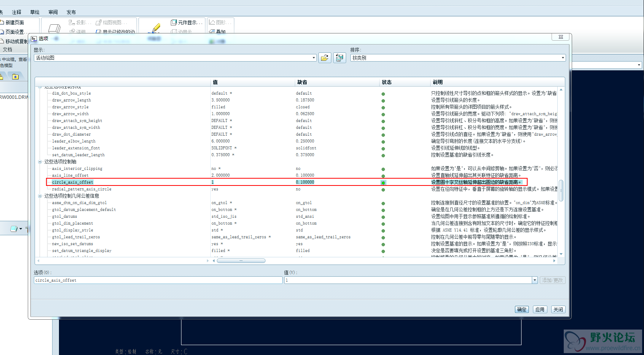Click default value 0.100000 of circle_axis_offset
The width and height of the screenshot is (644, 355).
point(305,182)
